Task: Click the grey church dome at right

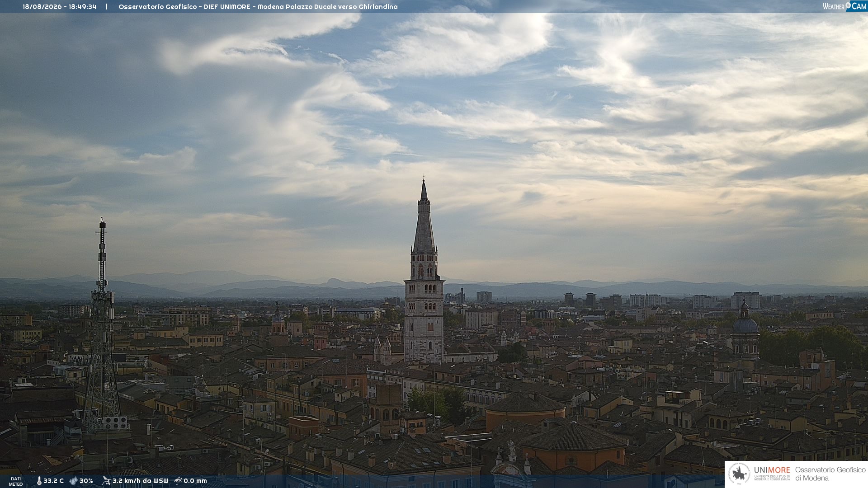Action: tap(745, 326)
